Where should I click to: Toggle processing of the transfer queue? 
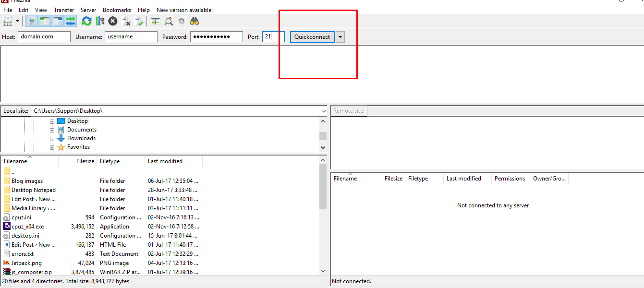100,21
